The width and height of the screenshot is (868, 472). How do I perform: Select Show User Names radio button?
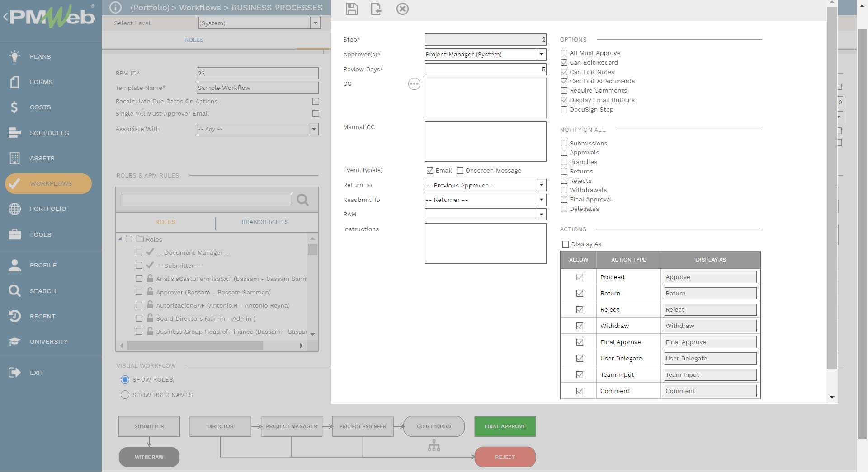(125, 395)
